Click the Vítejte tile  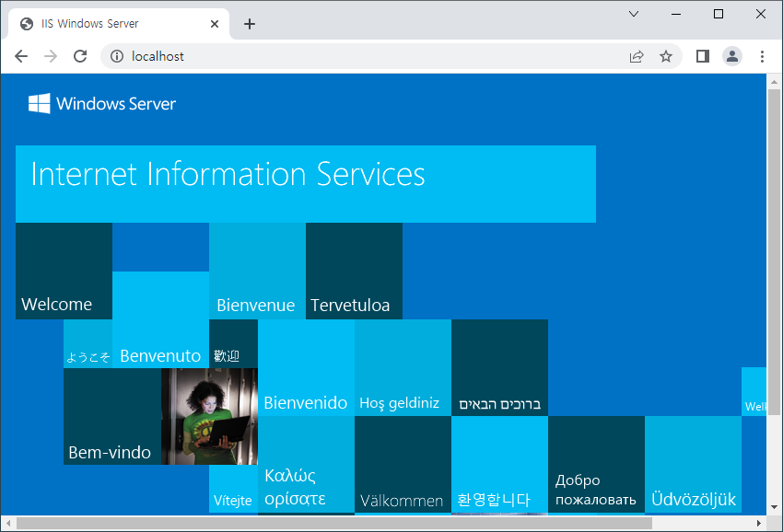tap(233, 489)
